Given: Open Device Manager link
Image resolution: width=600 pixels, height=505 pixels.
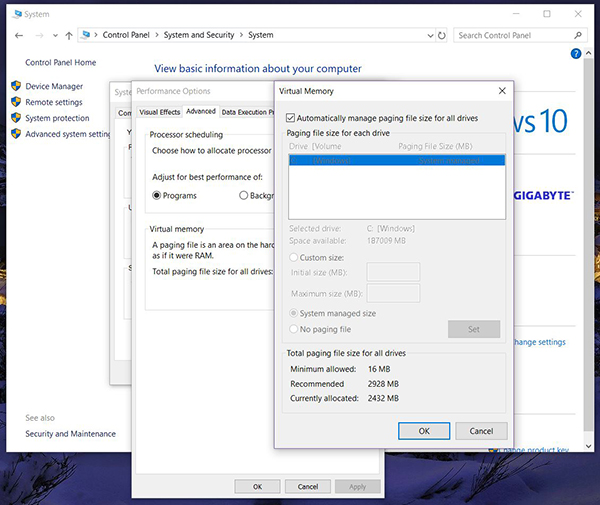Looking at the screenshot, I should pos(54,86).
